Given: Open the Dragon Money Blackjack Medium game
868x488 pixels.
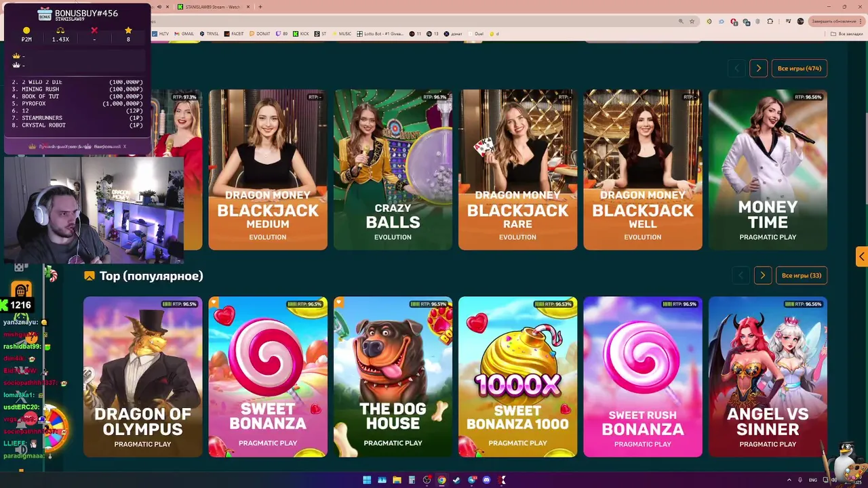Looking at the screenshot, I should click(x=268, y=169).
